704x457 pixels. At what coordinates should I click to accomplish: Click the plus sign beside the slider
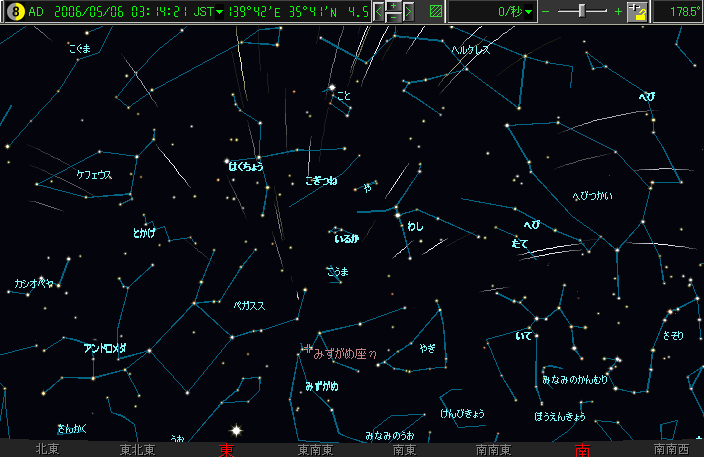(617, 12)
